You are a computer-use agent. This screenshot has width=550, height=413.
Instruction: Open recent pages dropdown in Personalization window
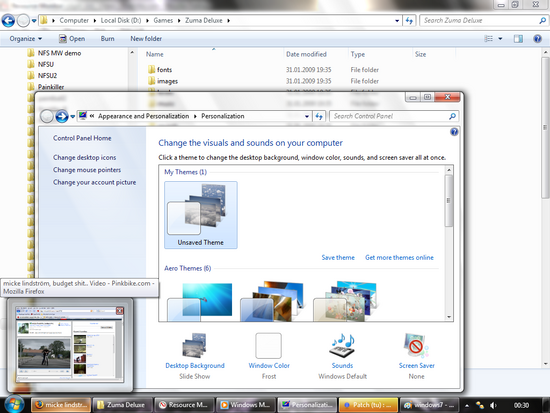click(73, 116)
